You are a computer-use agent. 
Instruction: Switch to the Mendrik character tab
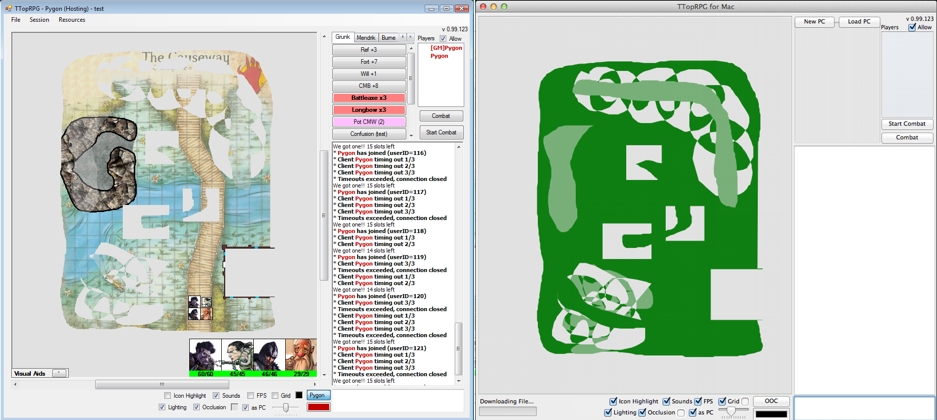[x=366, y=38]
